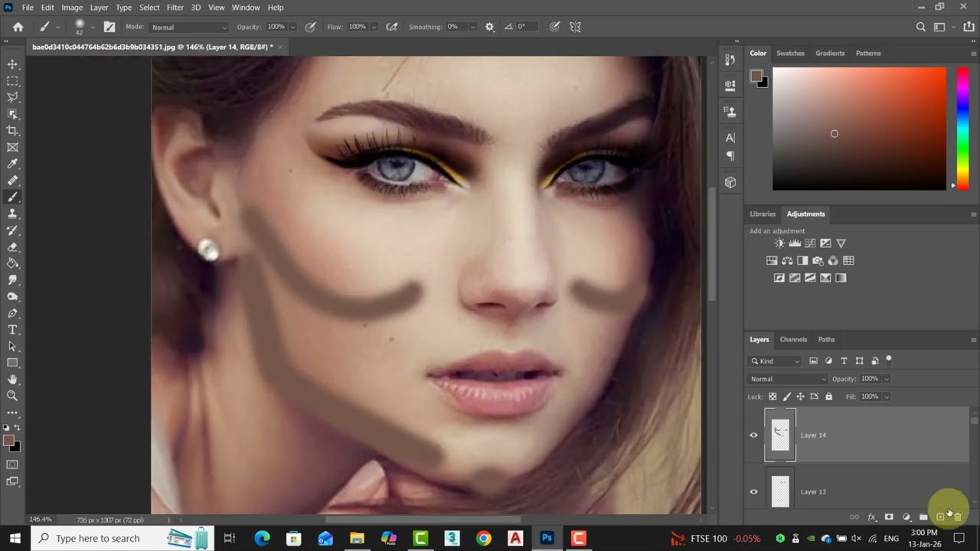Select the Frame tool
The width and height of the screenshot is (980, 551).
point(12,148)
